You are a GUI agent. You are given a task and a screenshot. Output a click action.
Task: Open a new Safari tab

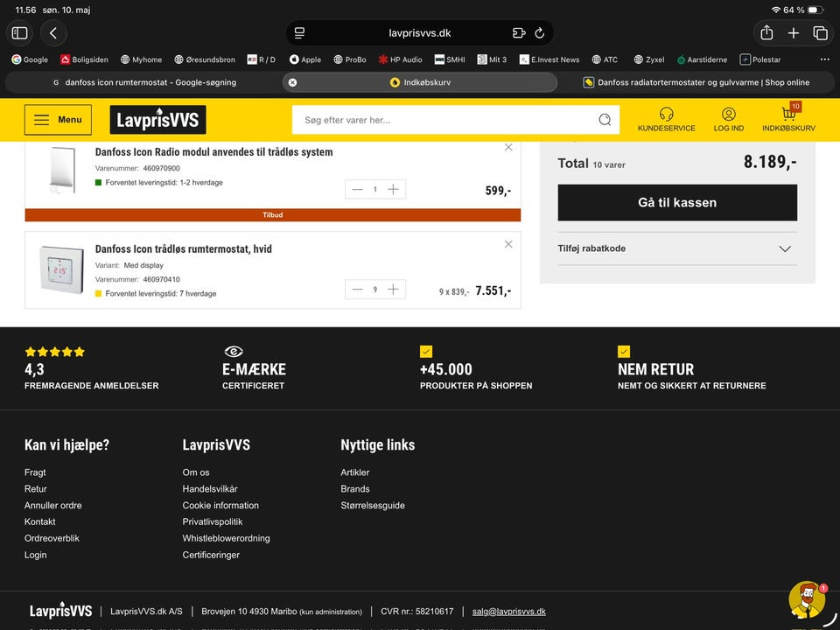pyautogui.click(x=794, y=33)
